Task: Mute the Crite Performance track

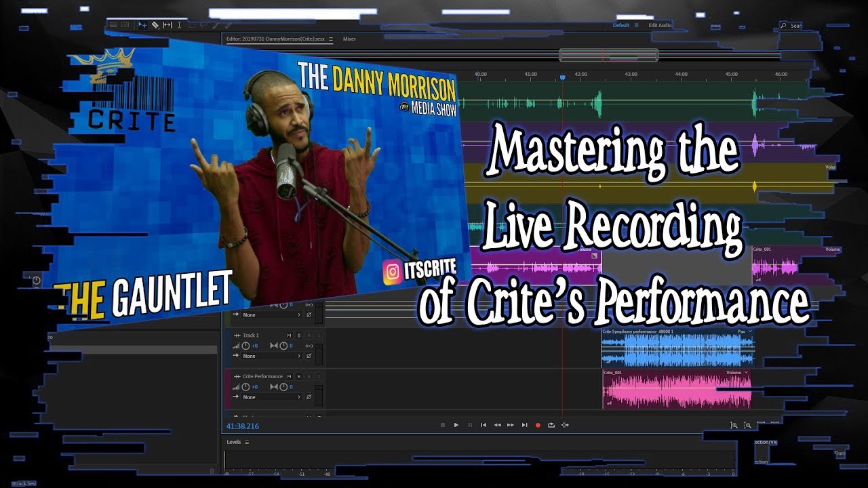Action: click(x=289, y=376)
